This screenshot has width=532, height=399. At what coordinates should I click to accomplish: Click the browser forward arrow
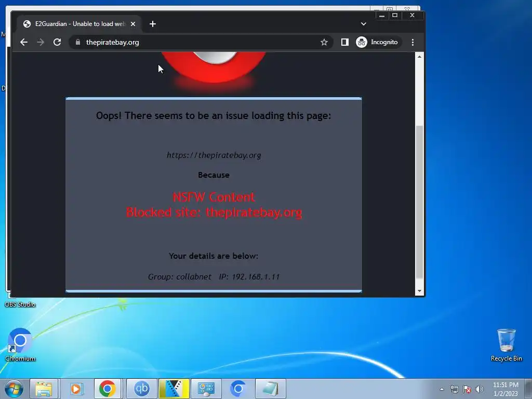click(41, 42)
